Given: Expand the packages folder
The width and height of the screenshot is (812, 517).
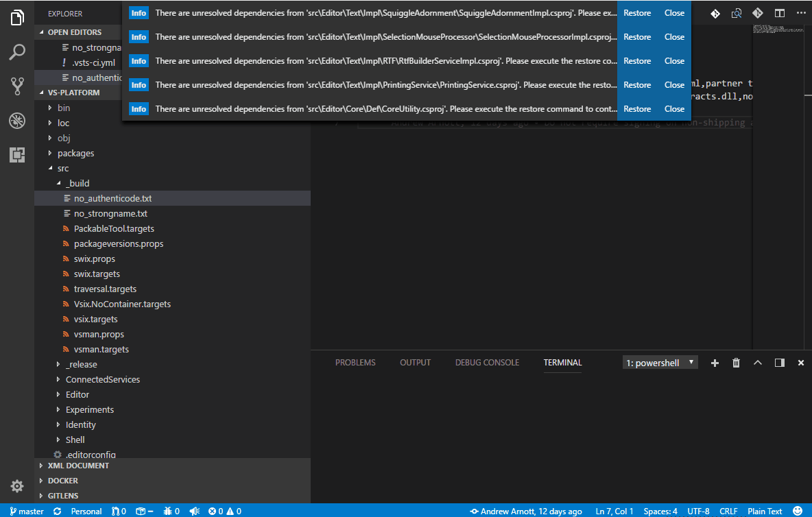Looking at the screenshot, I should (49, 153).
